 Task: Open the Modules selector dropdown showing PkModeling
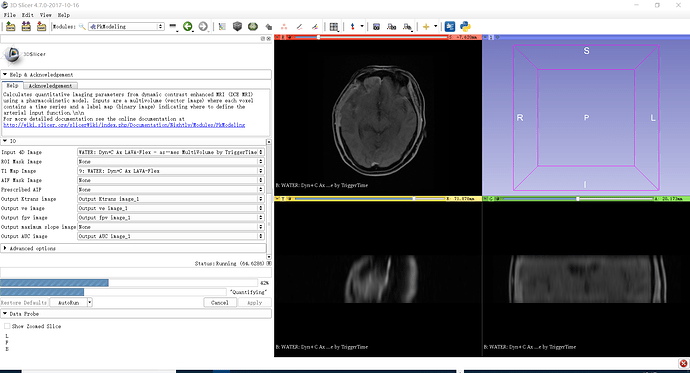tap(127, 27)
